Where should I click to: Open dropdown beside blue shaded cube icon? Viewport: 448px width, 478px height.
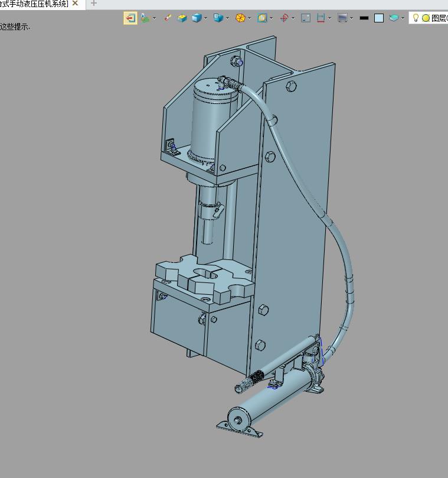(205, 18)
